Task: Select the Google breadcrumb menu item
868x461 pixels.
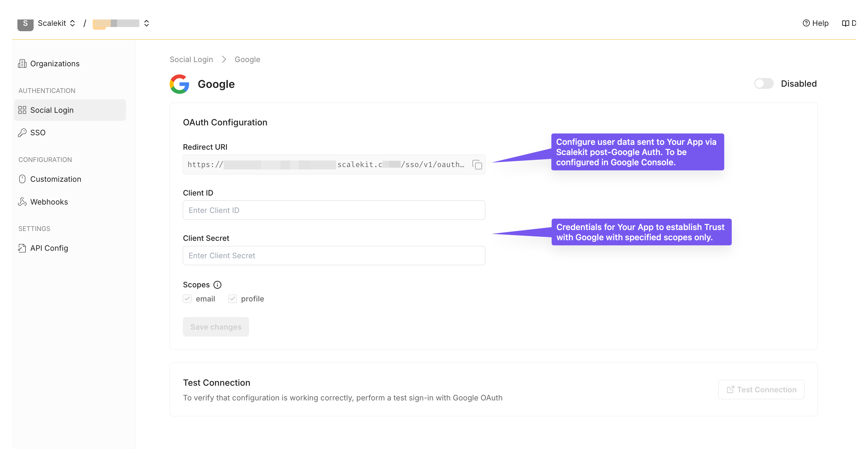Action: tap(247, 60)
